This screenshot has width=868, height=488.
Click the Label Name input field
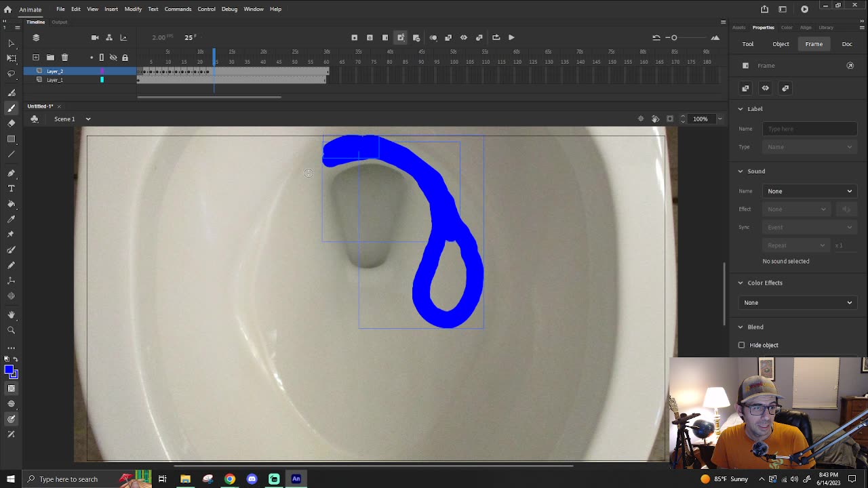pyautogui.click(x=810, y=129)
